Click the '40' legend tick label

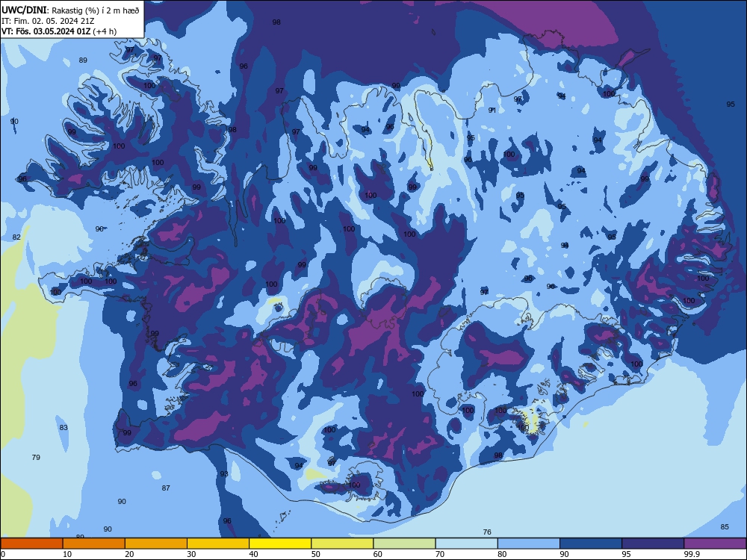pos(254,554)
